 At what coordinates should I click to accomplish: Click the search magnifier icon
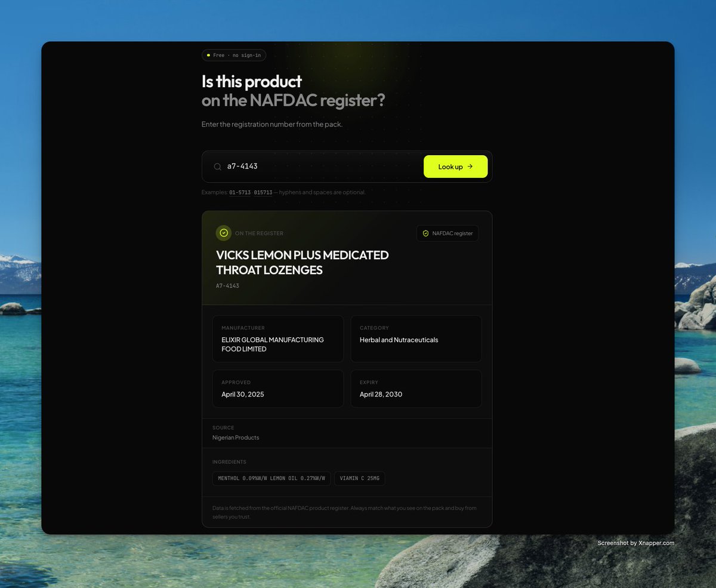tap(218, 167)
